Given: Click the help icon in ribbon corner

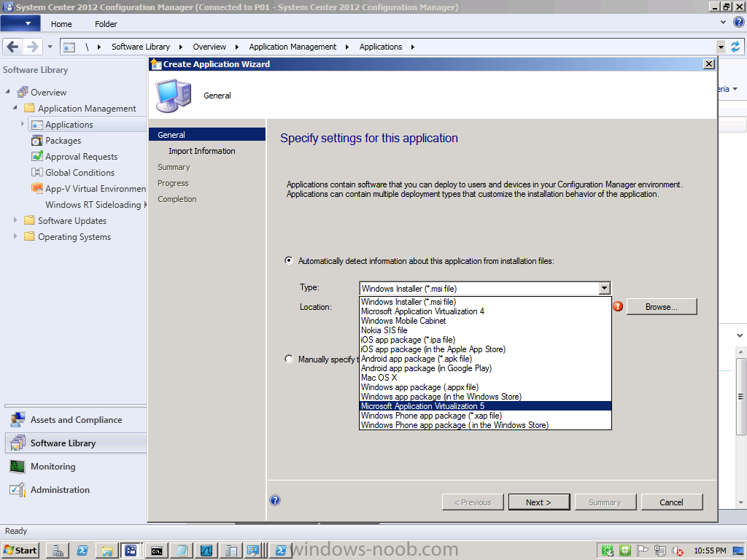Looking at the screenshot, I should (x=738, y=22).
